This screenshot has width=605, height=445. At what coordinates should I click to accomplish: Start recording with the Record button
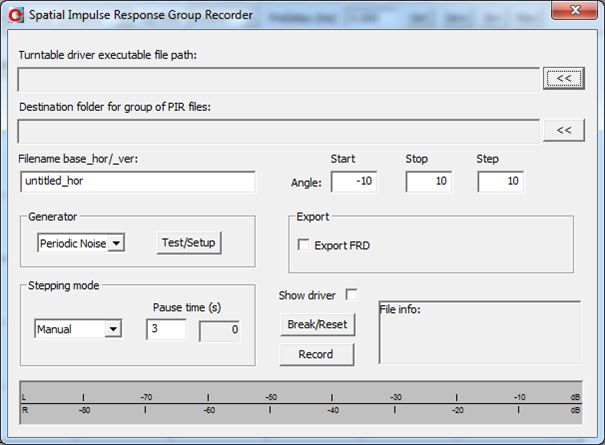click(x=317, y=354)
